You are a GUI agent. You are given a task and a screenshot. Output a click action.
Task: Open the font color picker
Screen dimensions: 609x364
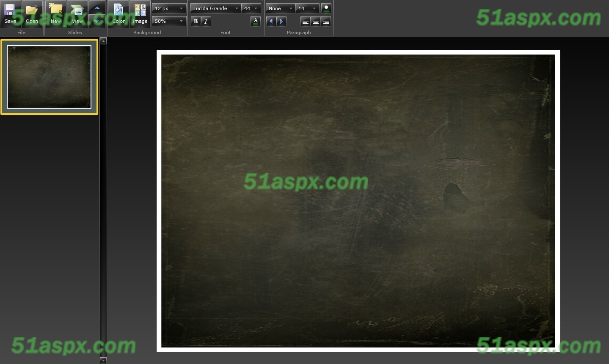(256, 21)
